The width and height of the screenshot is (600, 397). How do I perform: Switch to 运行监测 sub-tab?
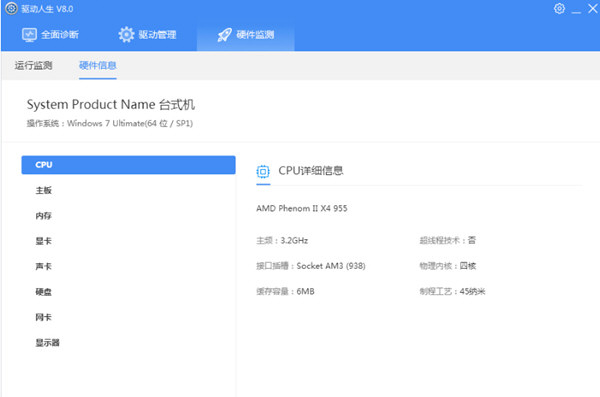pyautogui.click(x=33, y=65)
